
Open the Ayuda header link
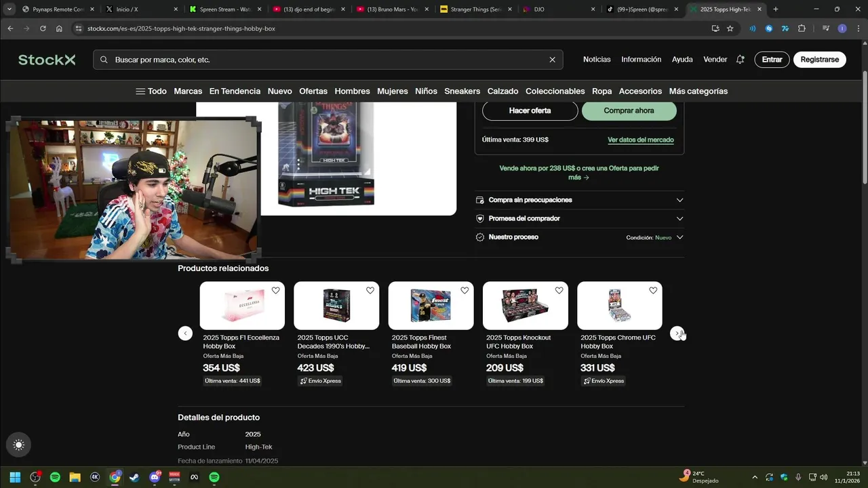click(x=682, y=60)
